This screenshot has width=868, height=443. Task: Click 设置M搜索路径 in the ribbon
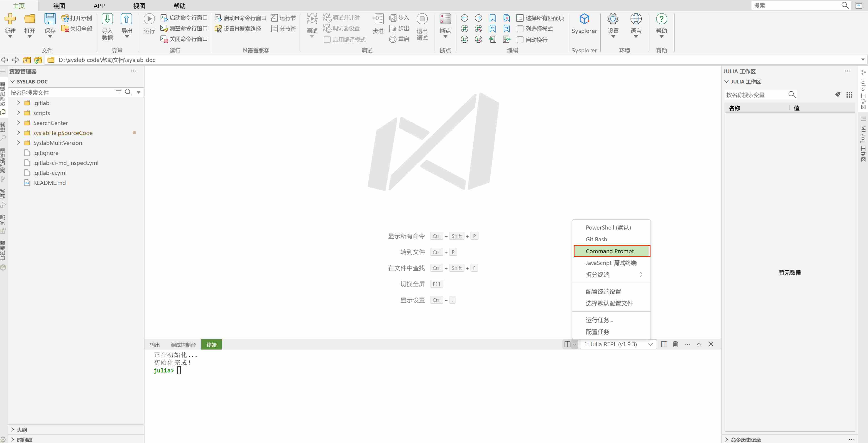pyautogui.click(x=238, y=29)
